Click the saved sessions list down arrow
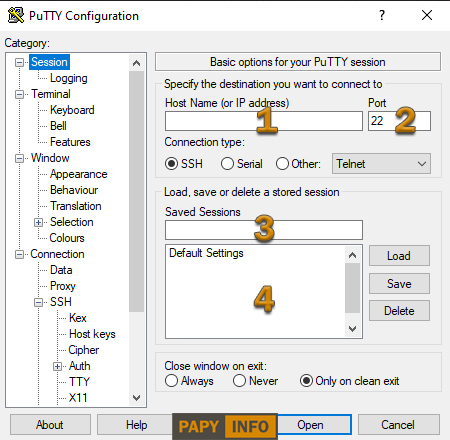Screen dimensions: 450x440 [352, 329]
